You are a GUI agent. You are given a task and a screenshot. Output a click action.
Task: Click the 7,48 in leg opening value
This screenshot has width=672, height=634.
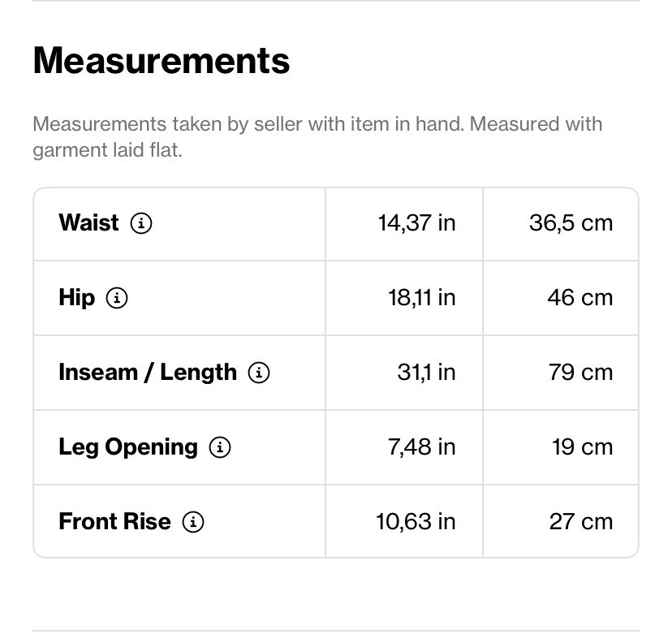click(x=421, y=447)
